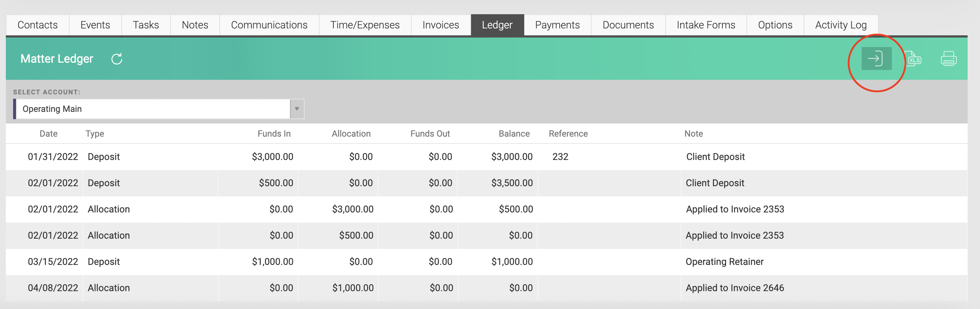Click the Balance column header
980x309 pixels.
[x=514, y=134]
